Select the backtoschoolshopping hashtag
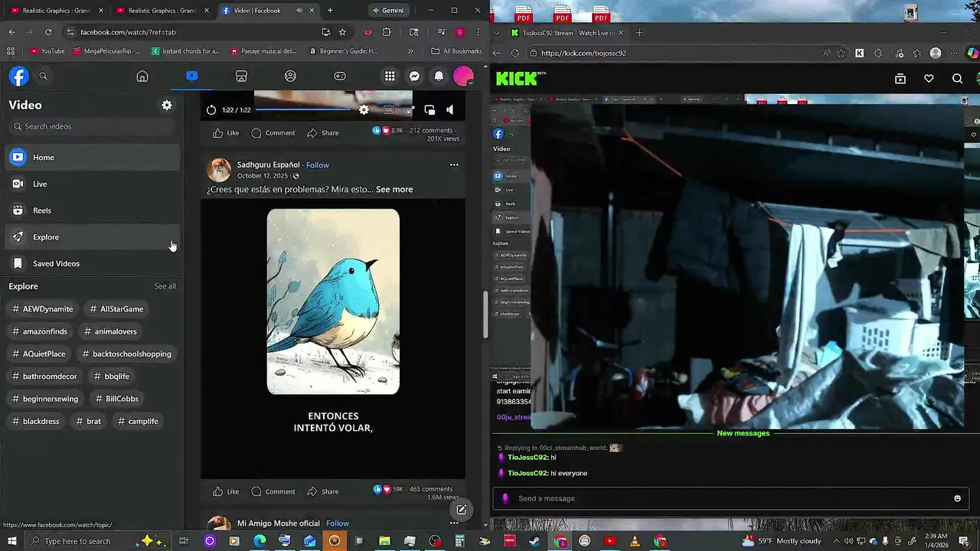This screenshot has width=980, height=551. [x=127, y=354]
